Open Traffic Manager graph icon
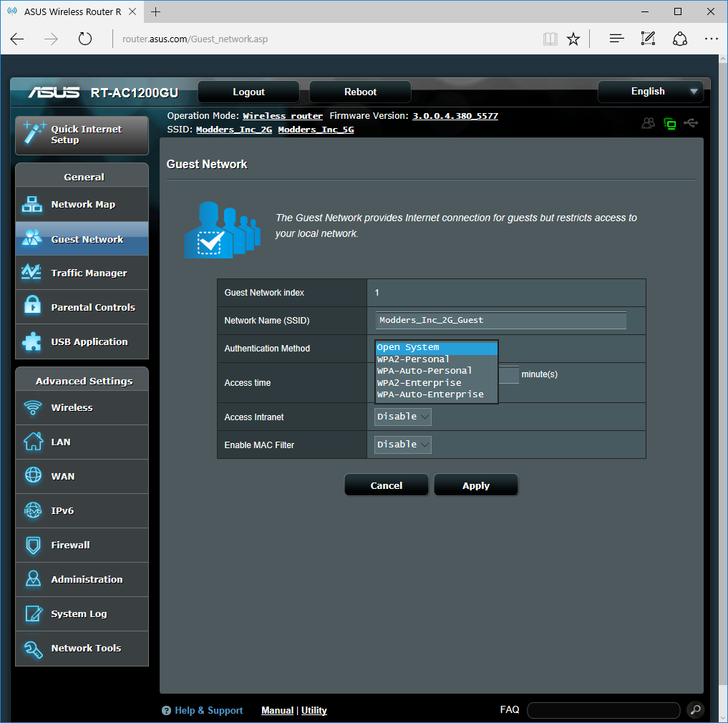728x723 pixels. 31,272
